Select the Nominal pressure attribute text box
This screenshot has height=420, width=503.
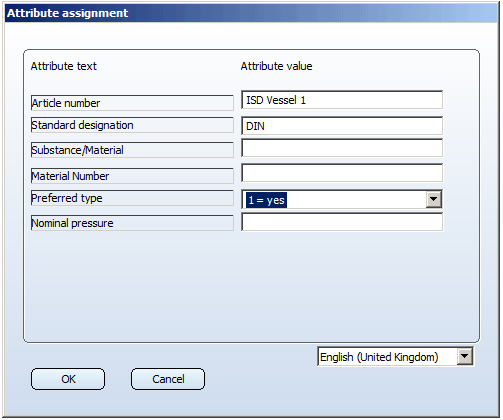point(132,223)
